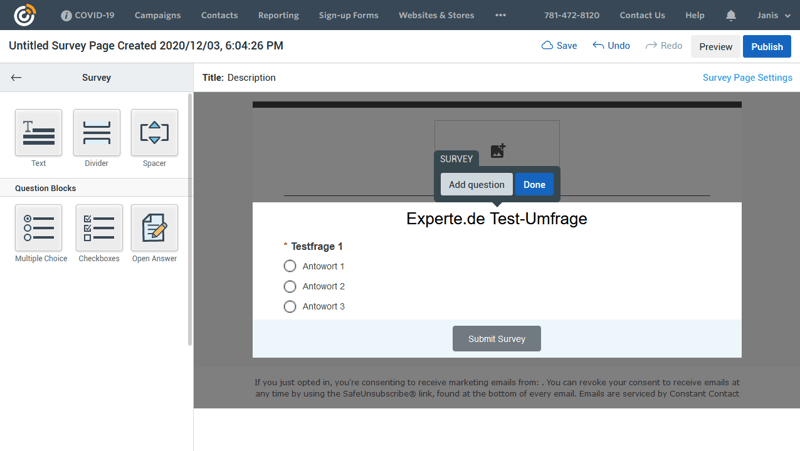Select the Antowort 3 radio button

(x=290, y=306)
